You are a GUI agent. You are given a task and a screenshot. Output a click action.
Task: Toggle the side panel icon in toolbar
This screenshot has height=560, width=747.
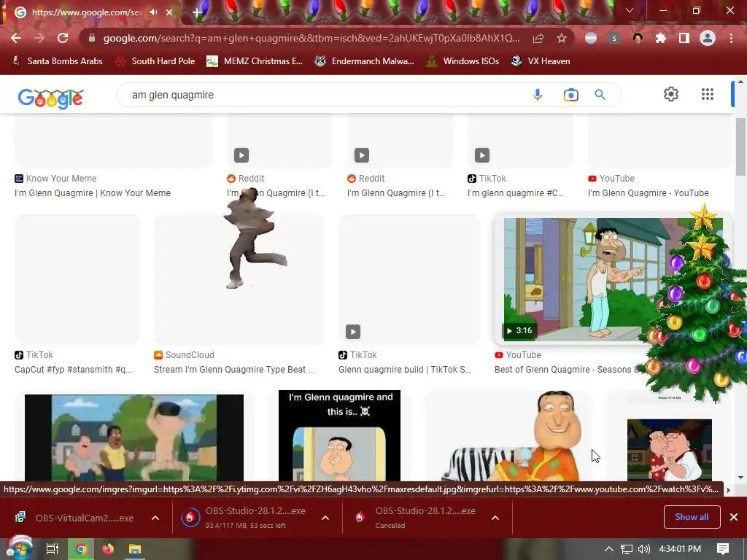[684, 38]
